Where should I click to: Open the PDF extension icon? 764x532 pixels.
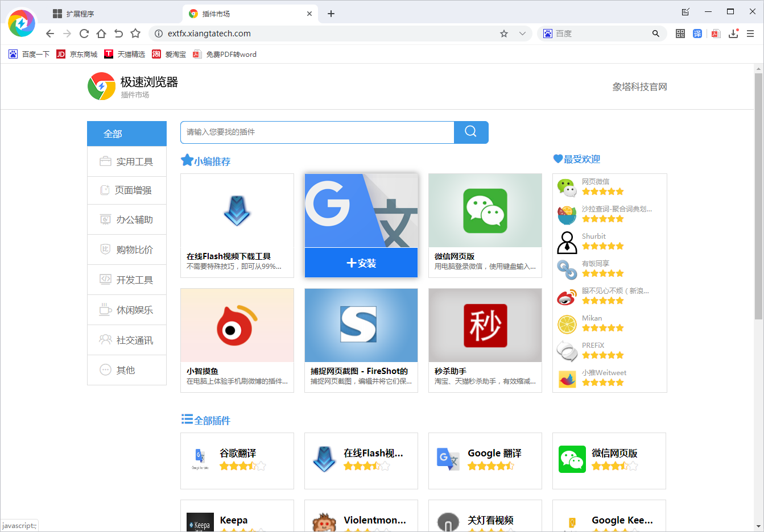(716, 34)
